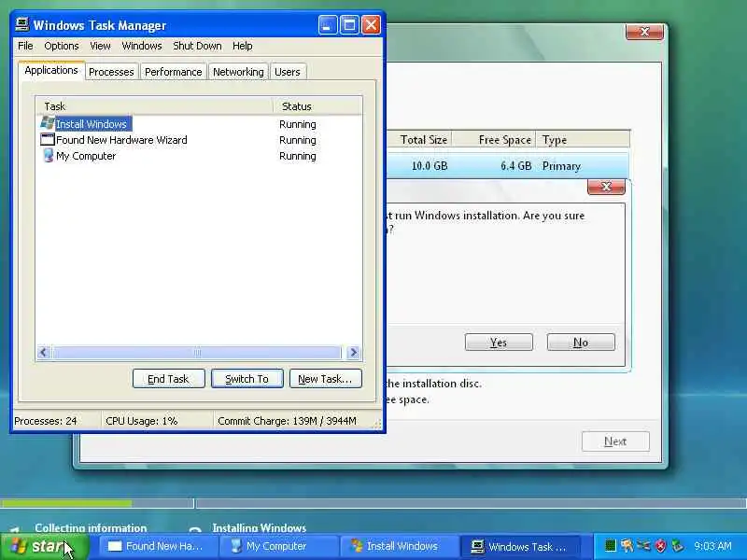Viewport: 747px width, 560px height.
Task: Click the Free Space column header
Action: point(494,139)
